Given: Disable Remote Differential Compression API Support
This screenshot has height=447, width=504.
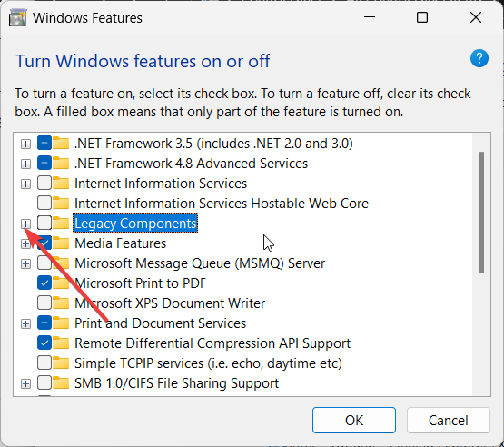Looking at the screenshot, I should tap(44, 343).
